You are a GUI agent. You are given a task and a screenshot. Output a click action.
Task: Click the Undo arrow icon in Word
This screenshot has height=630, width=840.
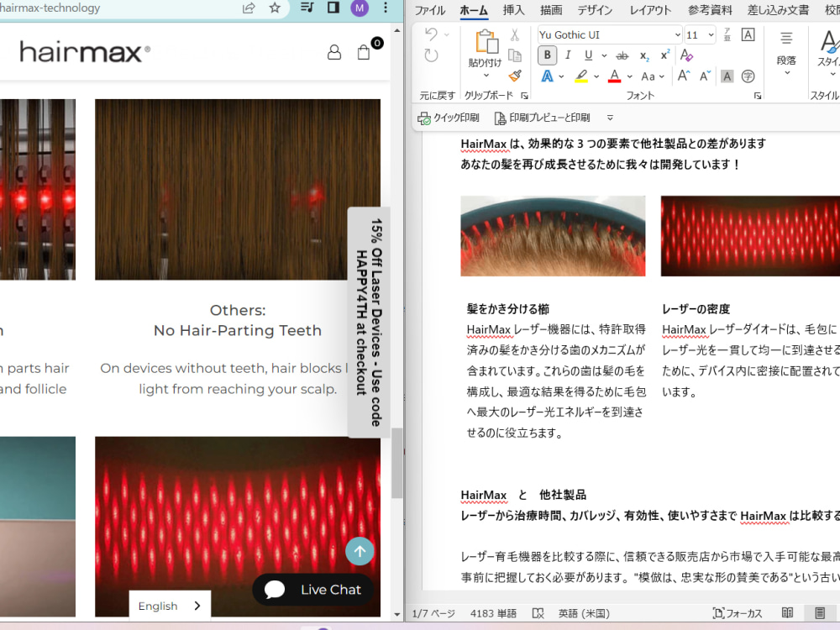[x=431, y=34]
